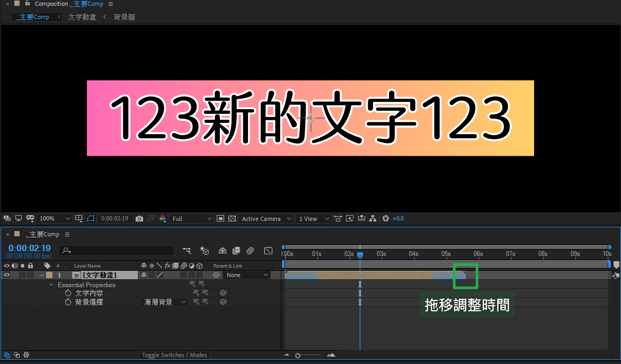Switch to the 文字動畫 breadcrumb tab
This screenshot has width=621, height=364.
click(82, 17)
